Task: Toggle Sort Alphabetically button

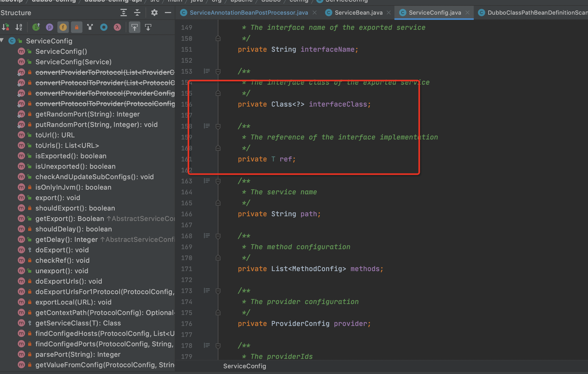Action: [x=19, y=27]
